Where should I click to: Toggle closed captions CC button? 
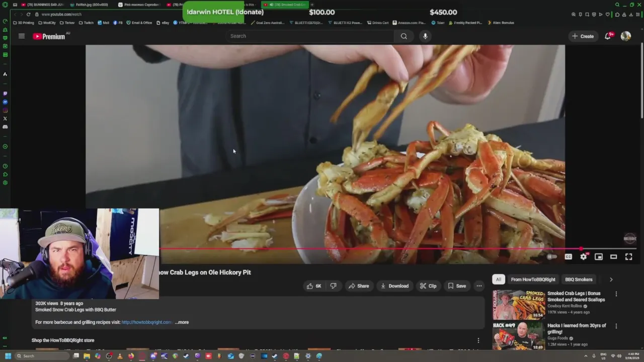568,257
